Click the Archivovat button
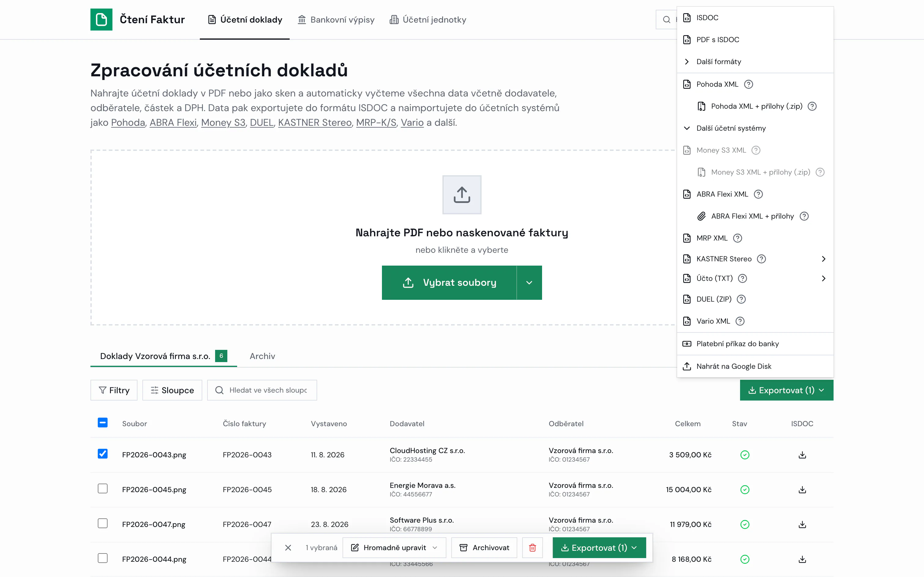The height and width of the screenshot is (577, 924). click(x=484, y=548)
